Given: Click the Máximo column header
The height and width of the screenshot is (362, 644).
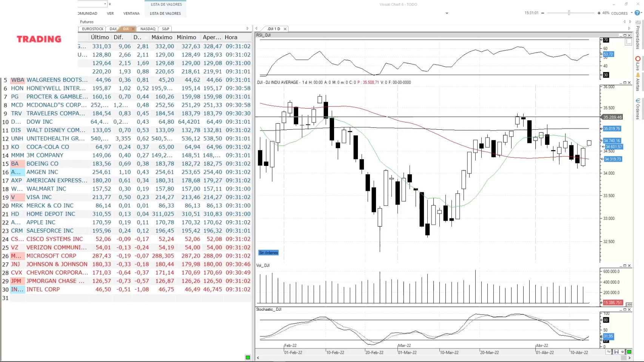Looking at the screenshot, I should [162, 37].
